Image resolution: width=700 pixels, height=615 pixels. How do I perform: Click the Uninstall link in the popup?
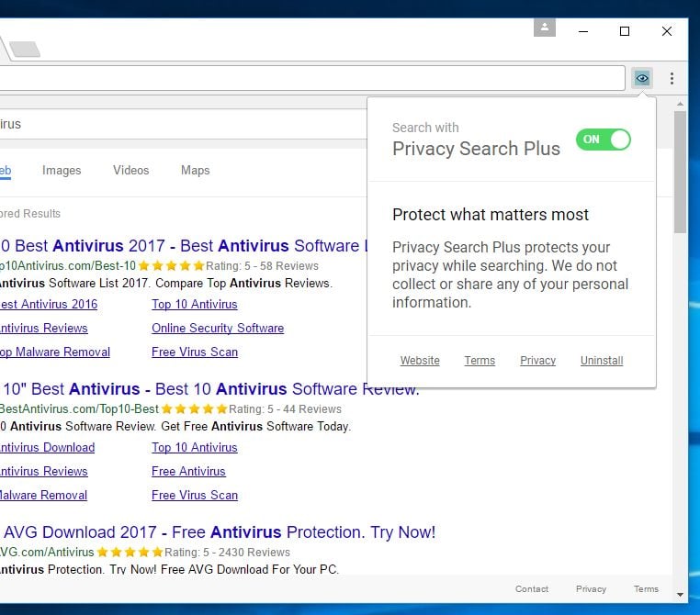[602, 361]
